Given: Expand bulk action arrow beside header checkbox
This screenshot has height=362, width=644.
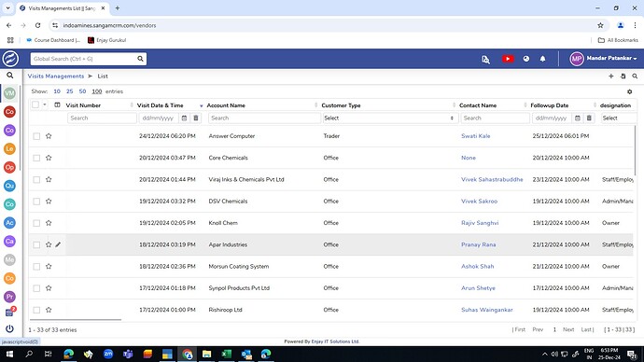Looking at the screenshot, I should [x=45, y=104].
